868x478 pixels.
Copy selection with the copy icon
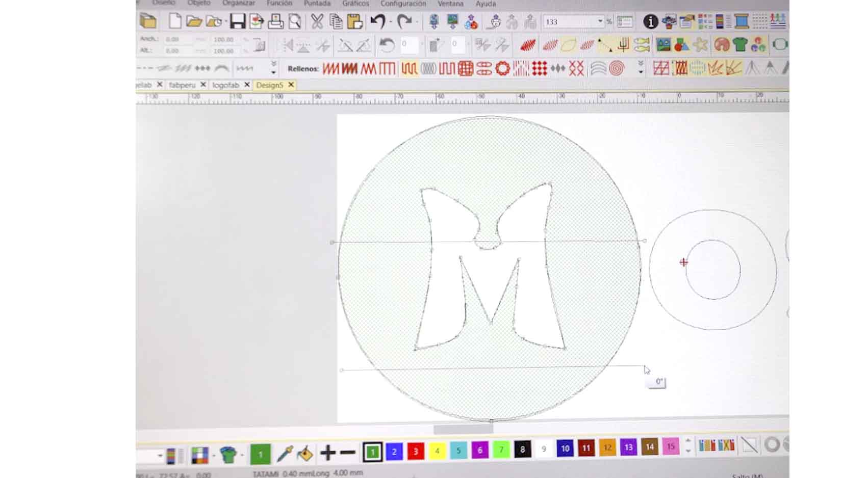[336, 21]
